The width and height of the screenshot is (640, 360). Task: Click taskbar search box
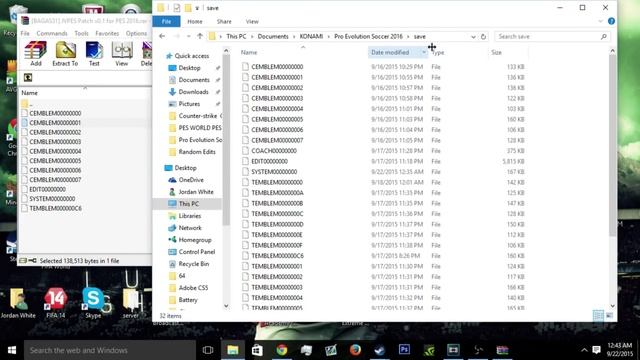pyautogui.click(x=110, y=350)
